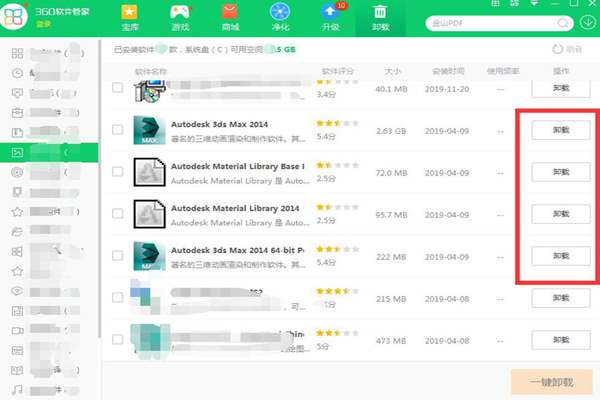
Task: Switch to the 净化 cleanup tab
Action: [x=280, y=18]
